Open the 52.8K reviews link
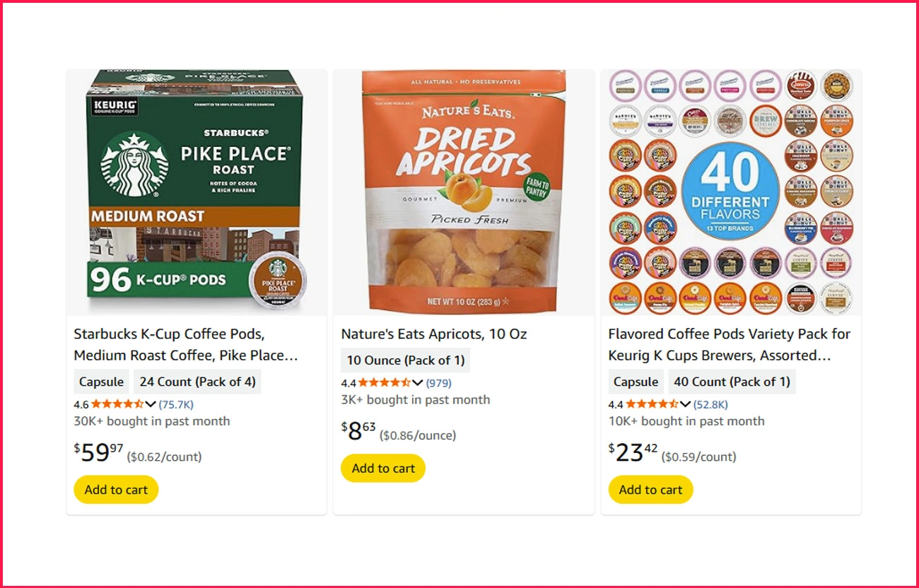The height and width of the screenshot is (588, 919). [710, 405]
